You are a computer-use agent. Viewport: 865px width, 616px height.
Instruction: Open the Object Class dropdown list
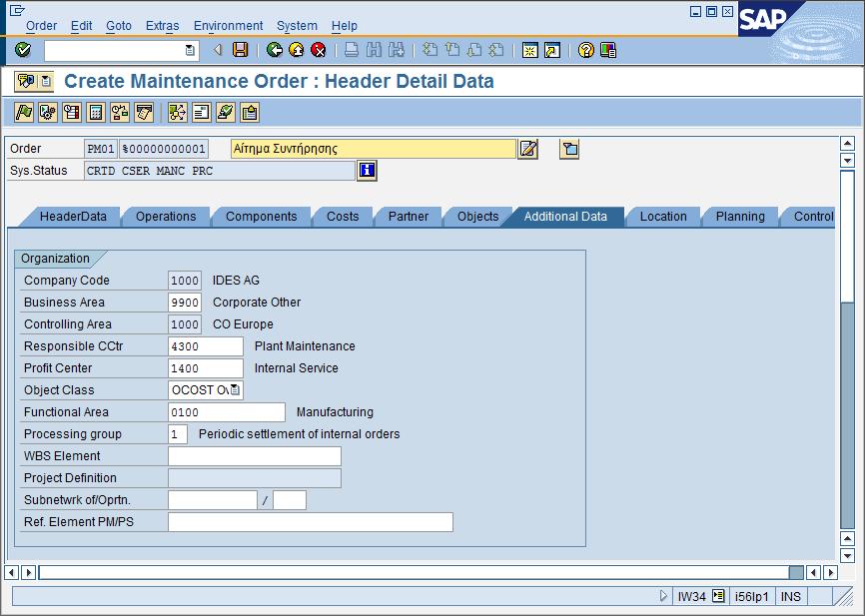(x=235, y=390)
